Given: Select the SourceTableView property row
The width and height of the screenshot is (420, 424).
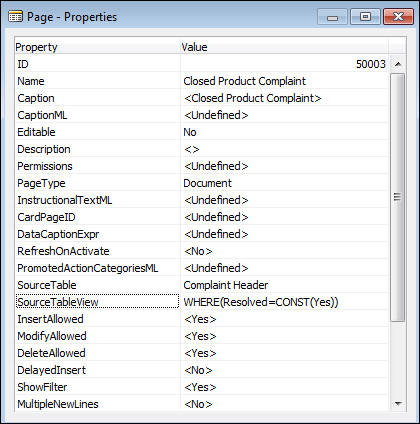Looking at the screenshot, I should [x=202, y=302].
